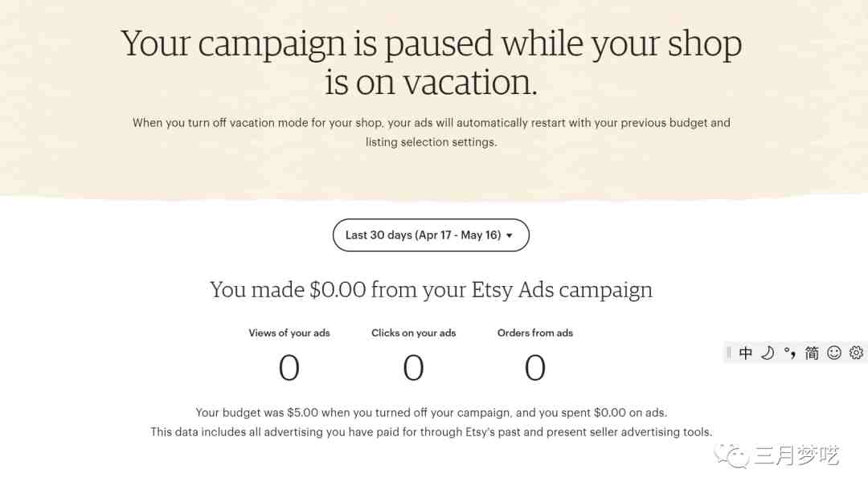Select the Orders from ads label
This screenshot has height=494, width=868.
(534, 333)
